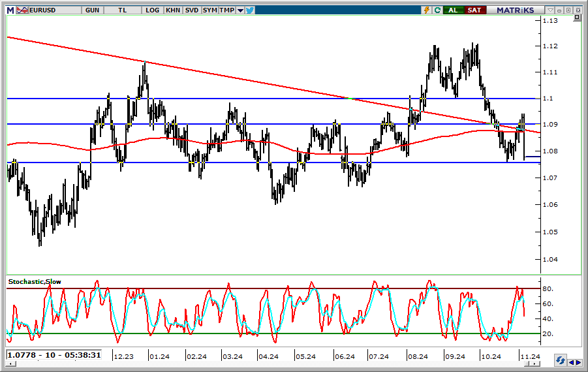Image resolution: width=588 pixels, height=372 pixels.
Task: Click the EURUSD symbol field
Action: pos(55,10)
